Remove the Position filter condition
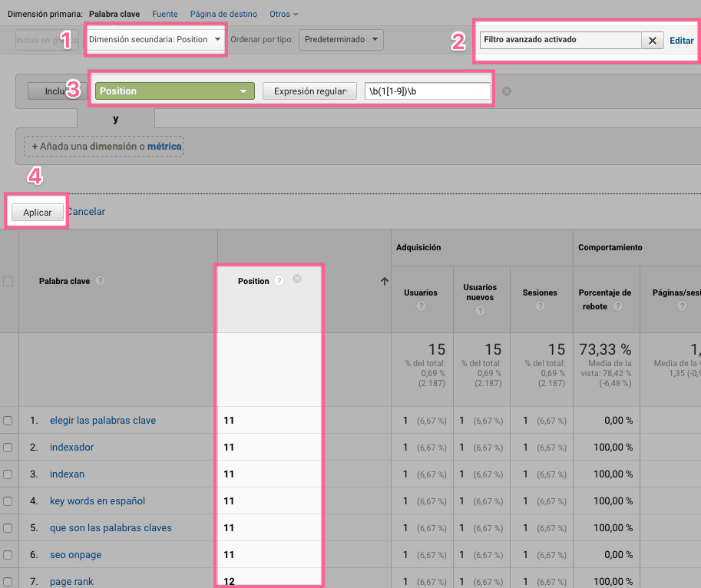701x588 pixels. [x=506, y=91]
